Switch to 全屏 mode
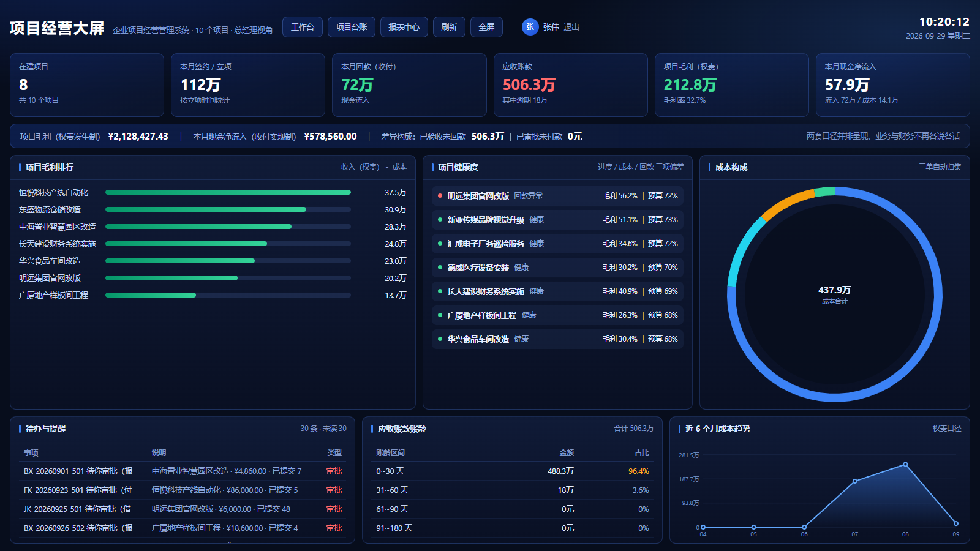The image size is (980, 551). point(486,27)
